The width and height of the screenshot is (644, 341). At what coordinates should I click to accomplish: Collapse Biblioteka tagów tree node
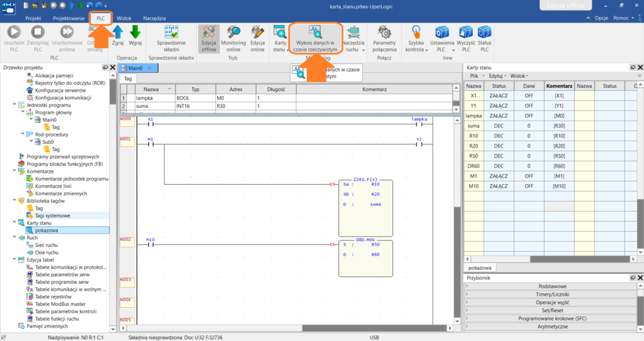pos(14,201)
